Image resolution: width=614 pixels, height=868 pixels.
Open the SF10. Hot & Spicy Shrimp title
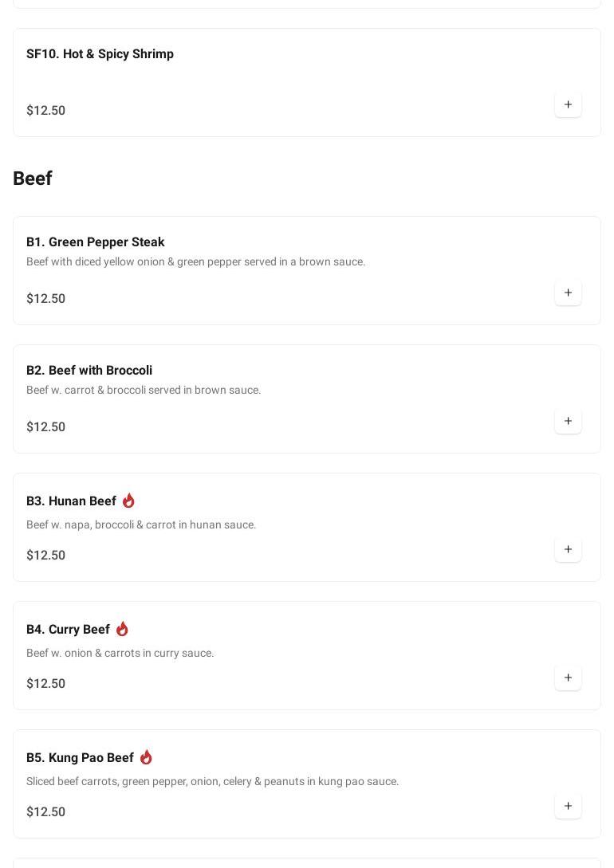pyautogui.click(x=100, y=54)
